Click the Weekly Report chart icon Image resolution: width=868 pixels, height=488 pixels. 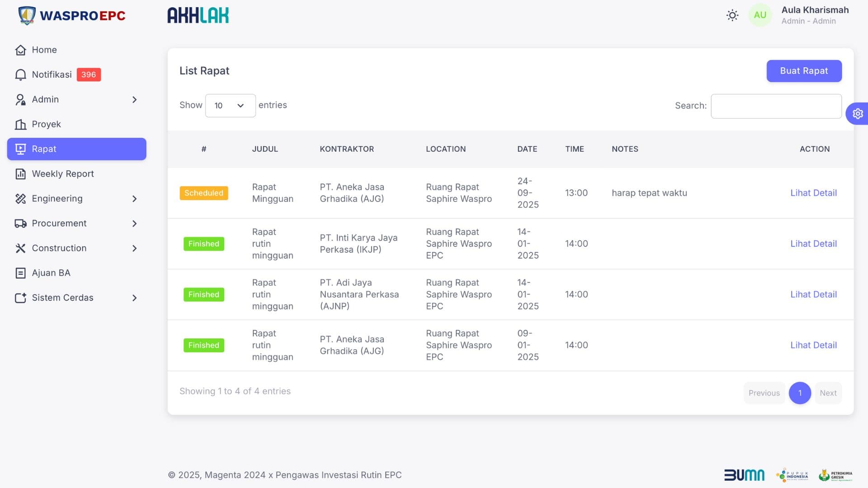coord(20,174)
